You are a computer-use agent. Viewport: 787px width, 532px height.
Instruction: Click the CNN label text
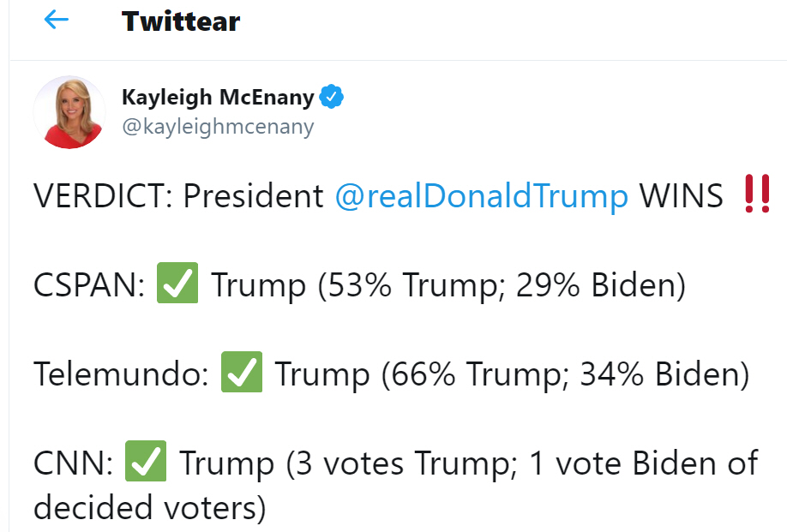click(73, 464)
